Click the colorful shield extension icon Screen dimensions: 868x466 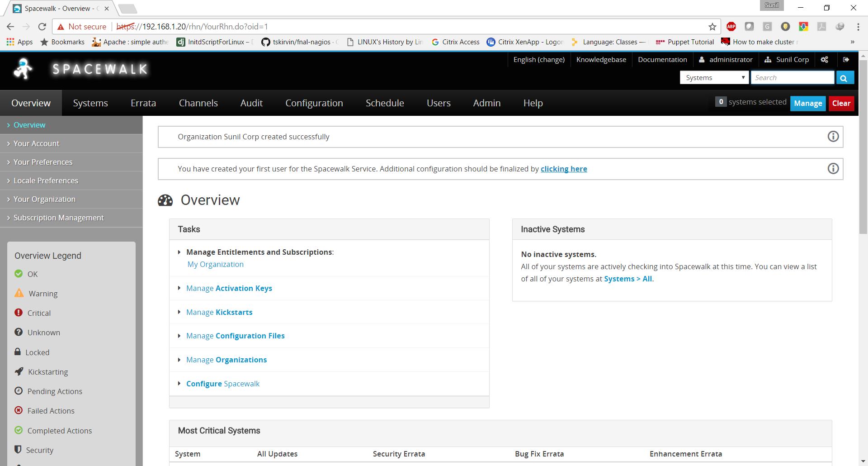click(x=803, y=27)
